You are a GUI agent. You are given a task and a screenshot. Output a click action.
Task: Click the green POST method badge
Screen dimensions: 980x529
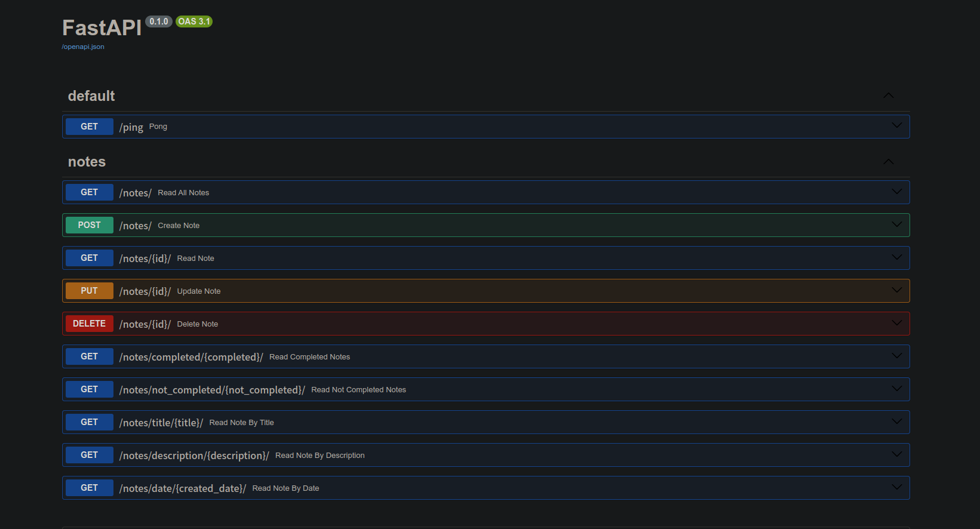[x=90, y=225]
